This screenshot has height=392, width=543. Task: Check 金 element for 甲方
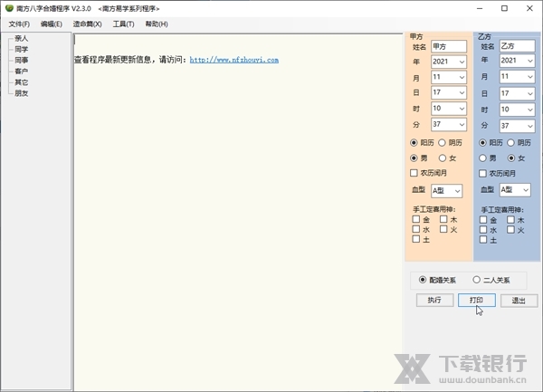point(416,219)
